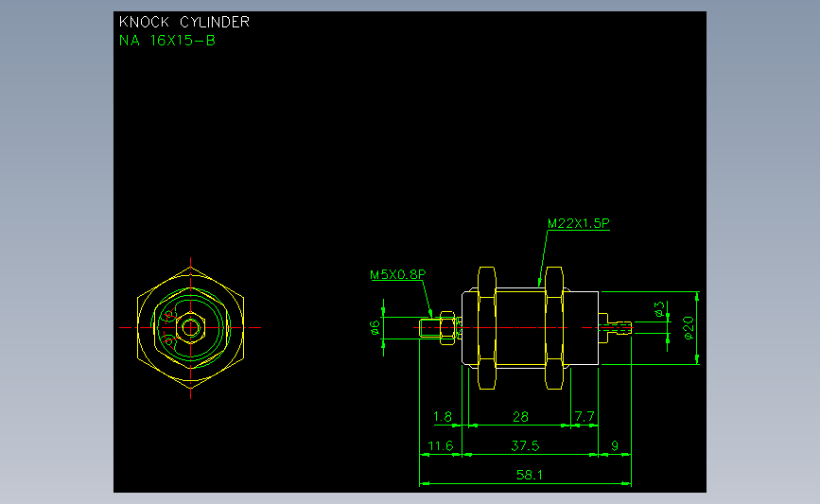Pick the 58.1 overall length dimension
The width and height of the screenshot is (820, 504).
530,475
